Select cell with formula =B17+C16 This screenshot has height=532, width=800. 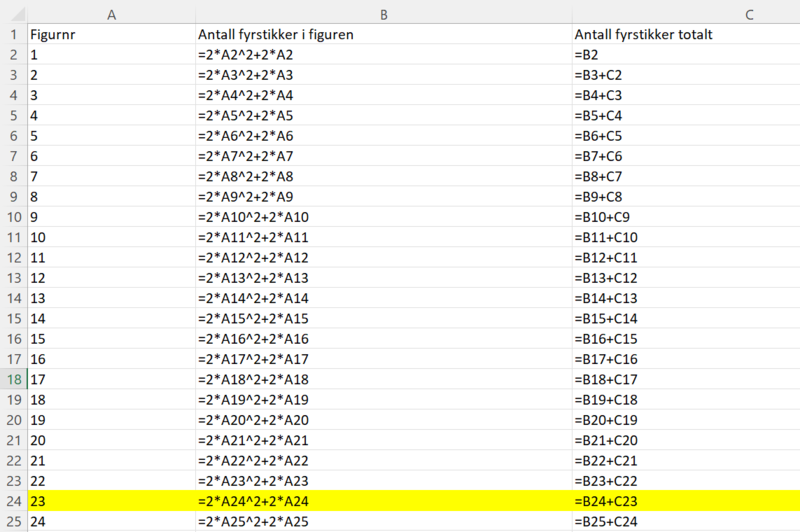click(686, 359)
